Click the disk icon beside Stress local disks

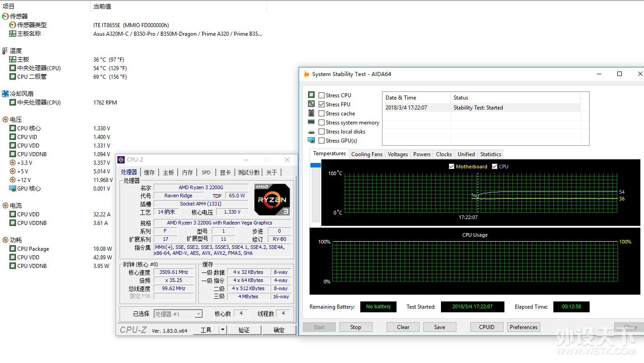coord(311,131)
